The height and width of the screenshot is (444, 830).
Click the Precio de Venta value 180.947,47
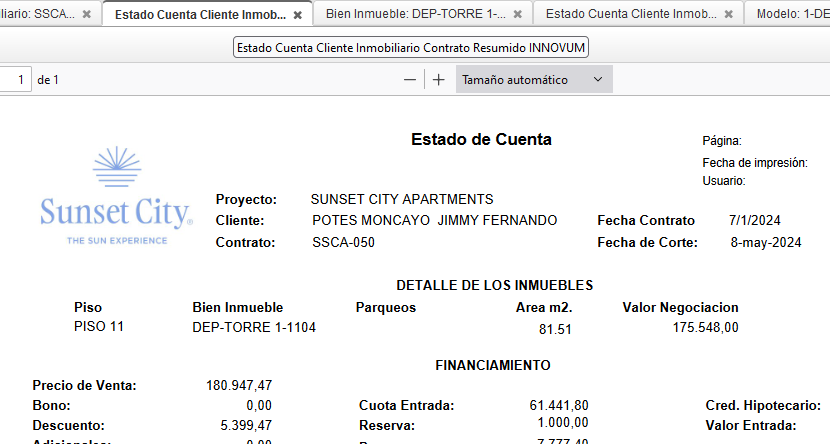coord(239,385)
